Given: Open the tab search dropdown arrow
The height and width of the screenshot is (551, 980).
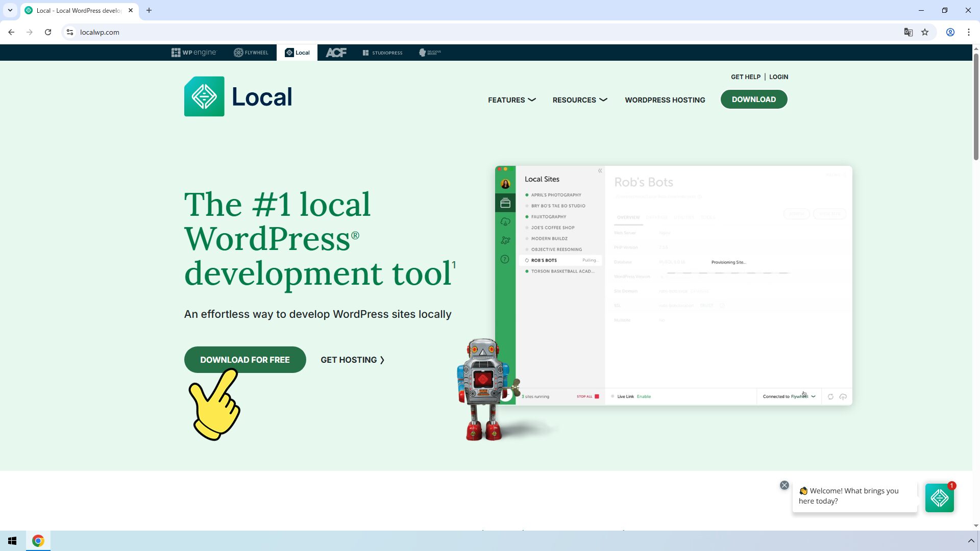Looking at the screenshot, I should (x=10, y=10).
